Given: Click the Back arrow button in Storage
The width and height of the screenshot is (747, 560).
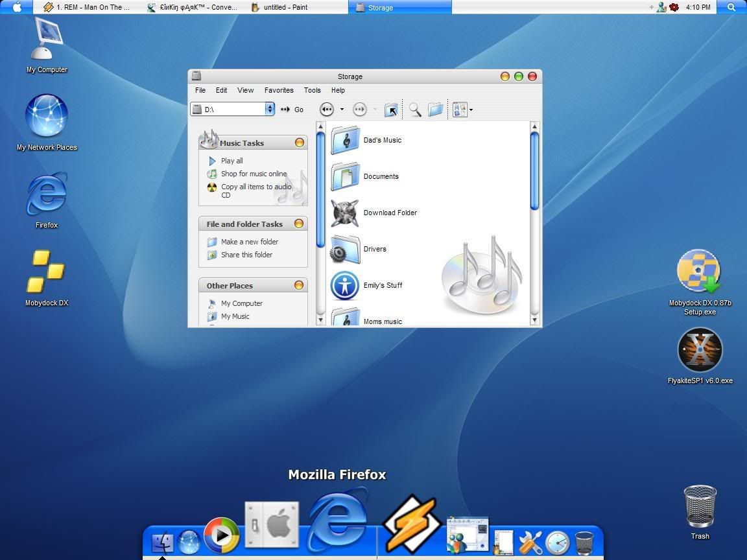Looking at the screenshot, I should coord(327,110).
